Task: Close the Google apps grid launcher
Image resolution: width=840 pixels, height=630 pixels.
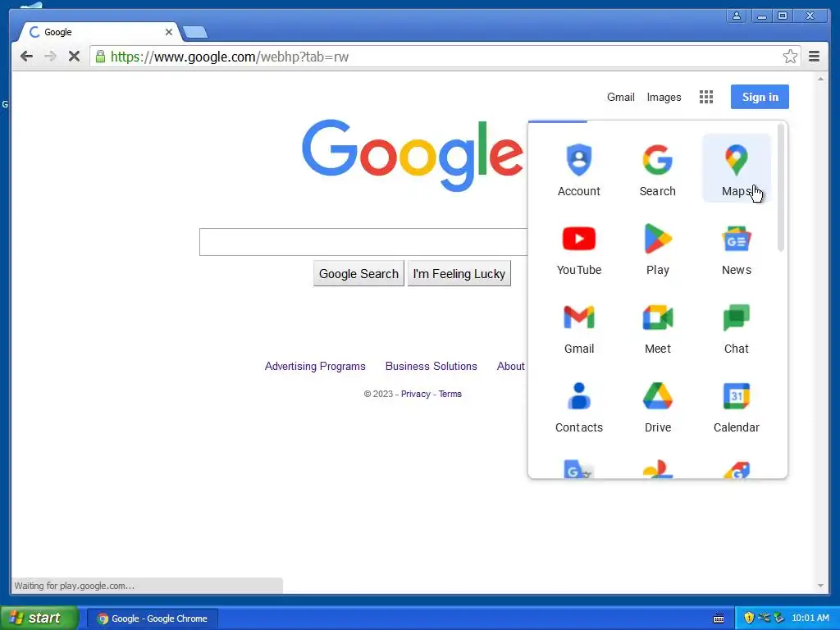Action: coord(706,97)
